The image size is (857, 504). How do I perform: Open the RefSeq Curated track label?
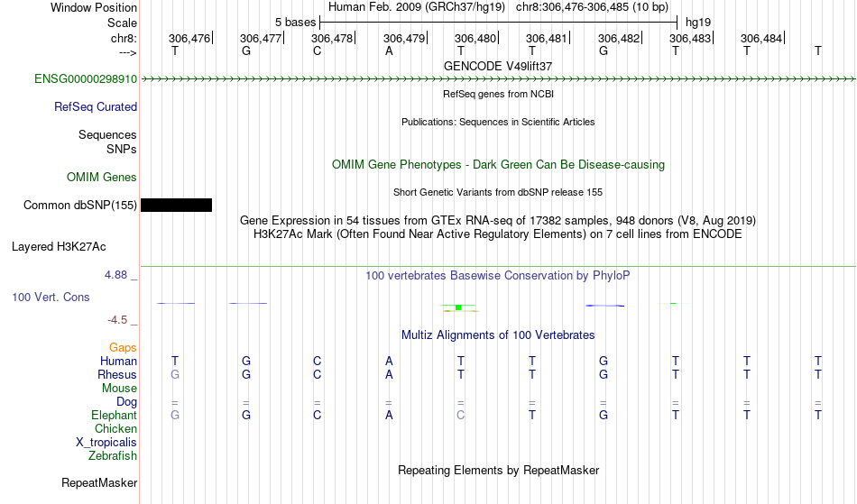point(96,107)
